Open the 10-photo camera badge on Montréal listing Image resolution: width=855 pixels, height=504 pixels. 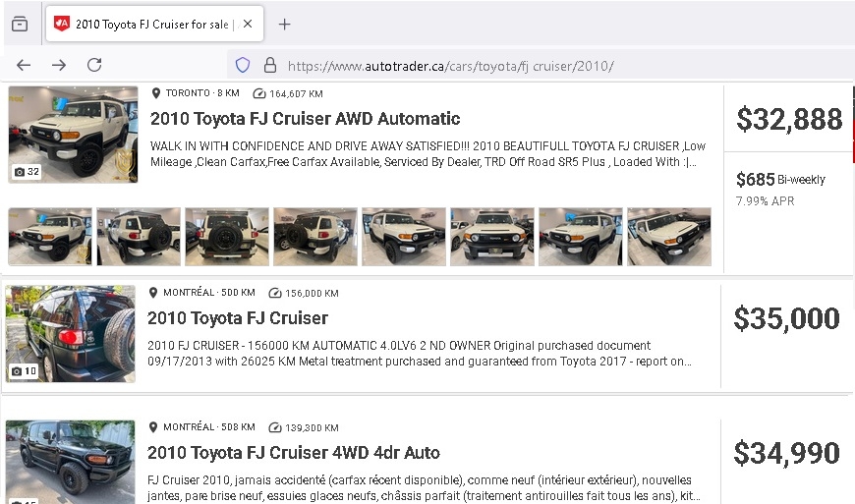pyautogui.click(x=24, y=371)
